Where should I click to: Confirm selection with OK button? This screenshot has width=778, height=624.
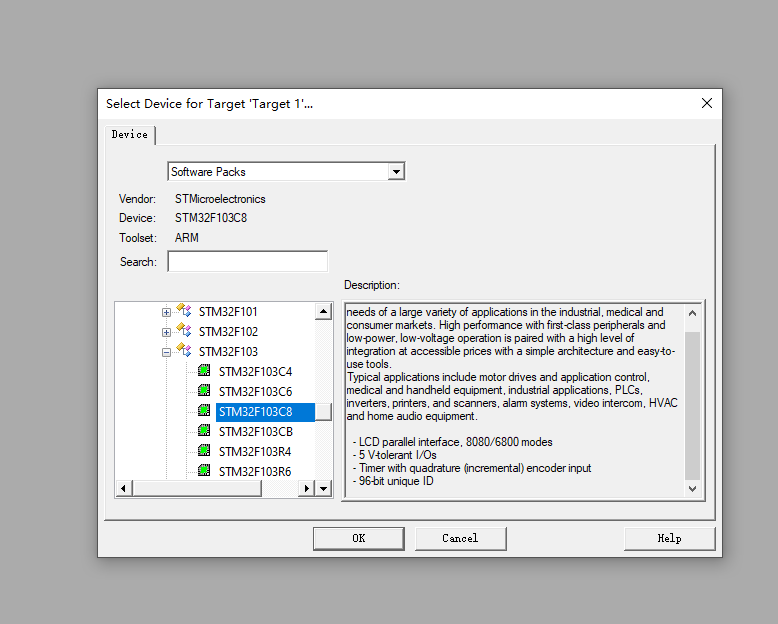[359, 539]
